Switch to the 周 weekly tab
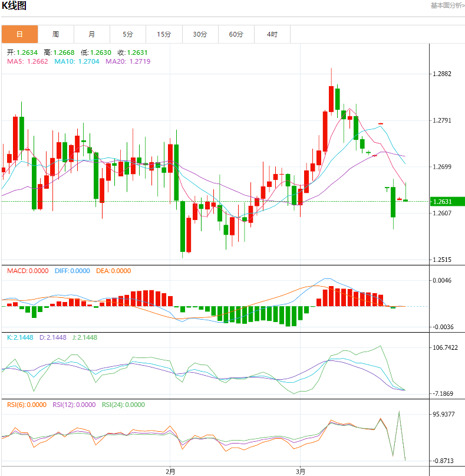 pyautogui.click(x=55, y=34)
